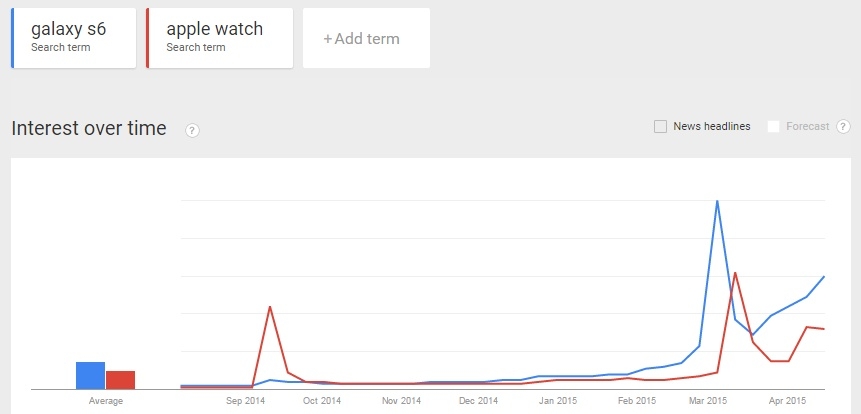Click the Dec 2014 axis label
This screenshot has height=414, width=861.
pos(479,401)
